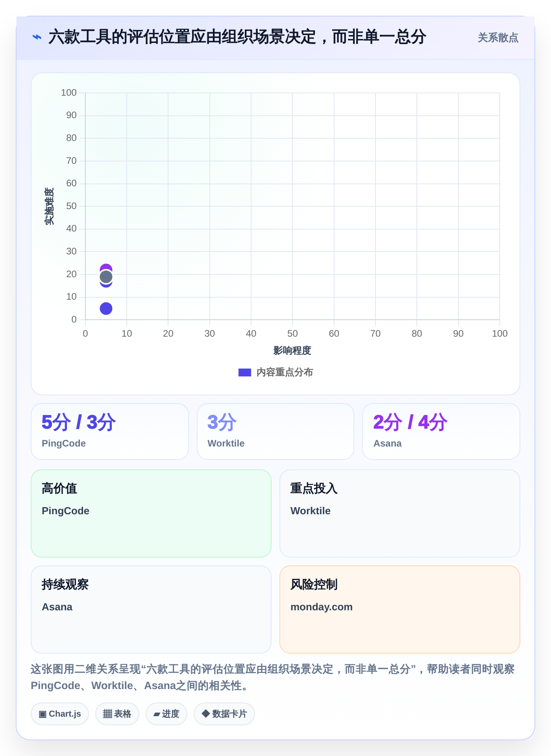Click the 影响程度 x-axis title

[292, 350]
